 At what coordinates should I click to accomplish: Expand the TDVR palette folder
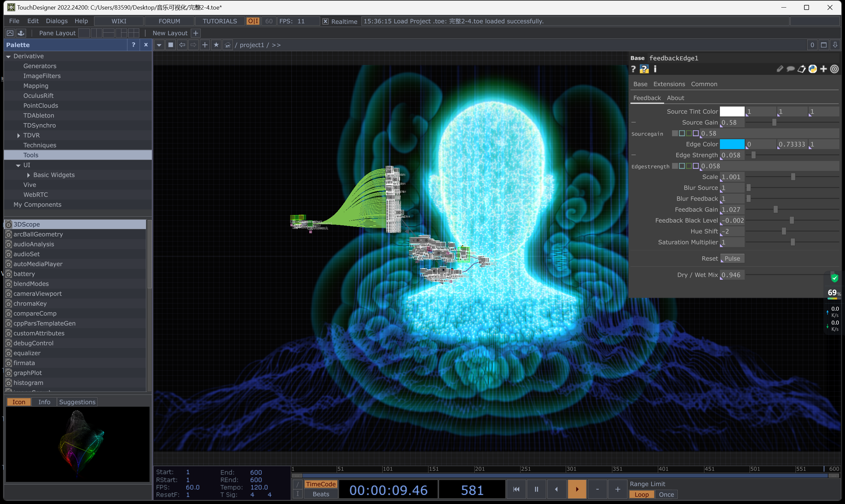tap(19, 136)
